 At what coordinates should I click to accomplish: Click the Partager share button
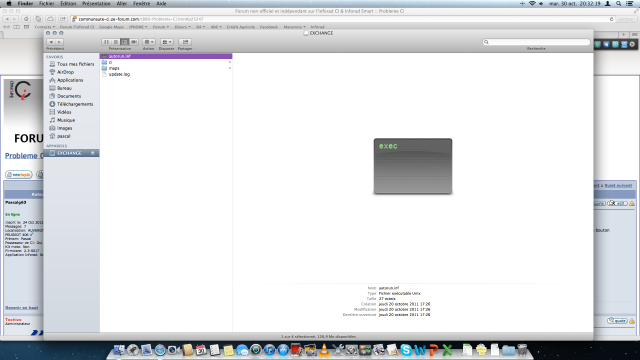coord(185,42)
